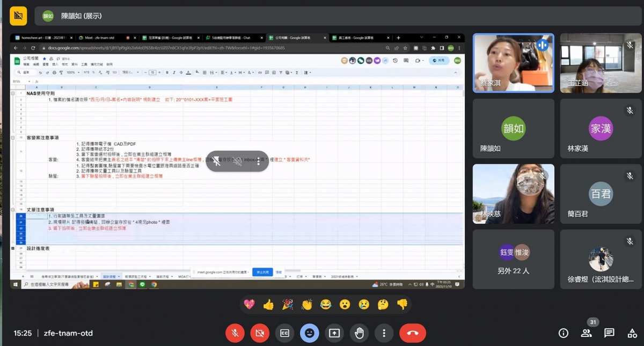Toggle the emoji reactions bar button

[x=309, y=333]
